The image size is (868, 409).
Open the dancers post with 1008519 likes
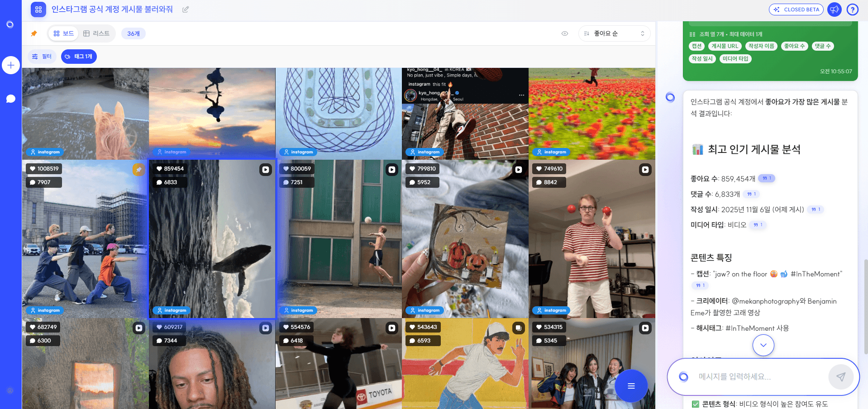pos(86,239)
